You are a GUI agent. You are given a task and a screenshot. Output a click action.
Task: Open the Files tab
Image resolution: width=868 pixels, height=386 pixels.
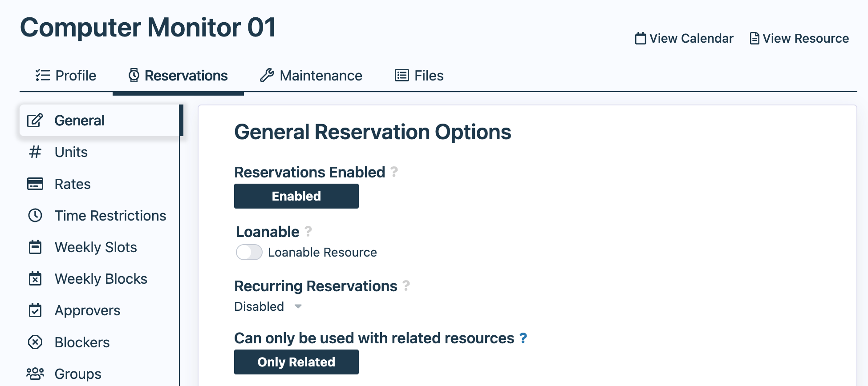coord(419,76)
